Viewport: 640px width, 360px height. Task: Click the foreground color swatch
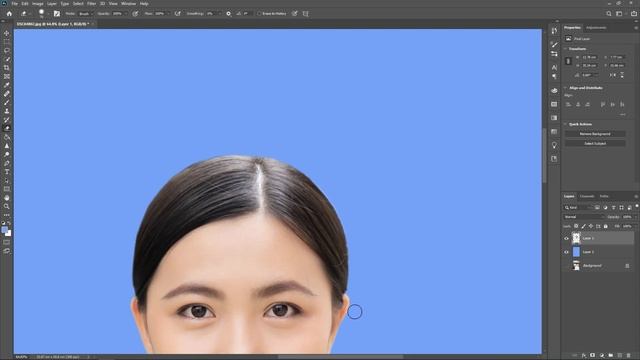(4, 230)
